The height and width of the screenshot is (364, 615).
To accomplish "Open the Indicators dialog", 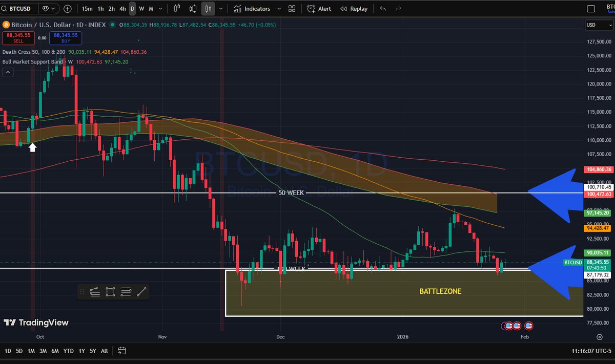I will point(252,9).
